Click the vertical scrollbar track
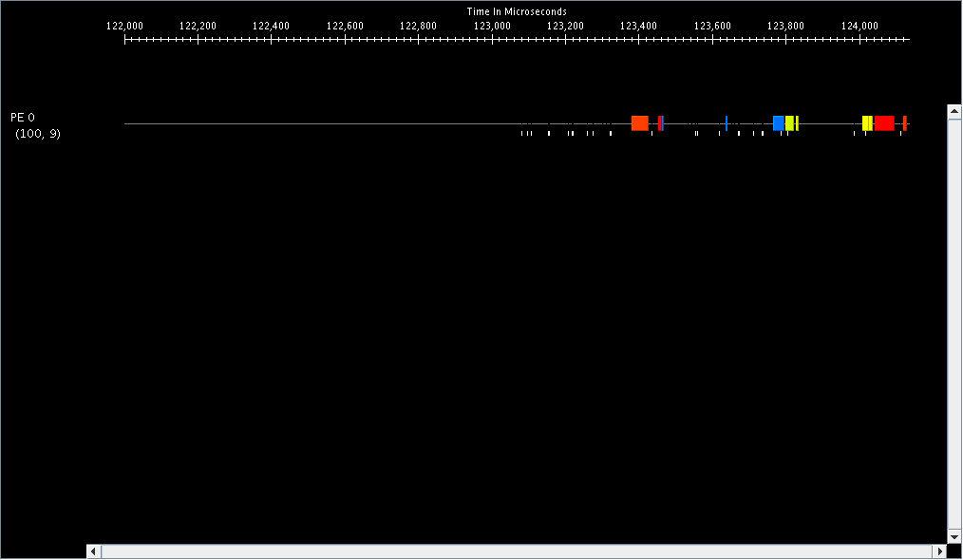The height and width of the screenshot is (560, 963). click(x=954, y=323)
